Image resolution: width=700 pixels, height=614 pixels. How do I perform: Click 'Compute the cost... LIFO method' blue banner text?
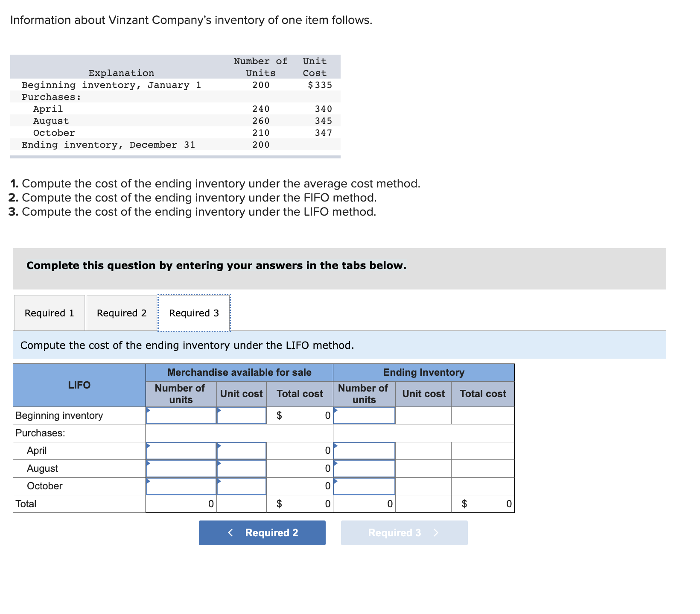(x=187, y=345)
